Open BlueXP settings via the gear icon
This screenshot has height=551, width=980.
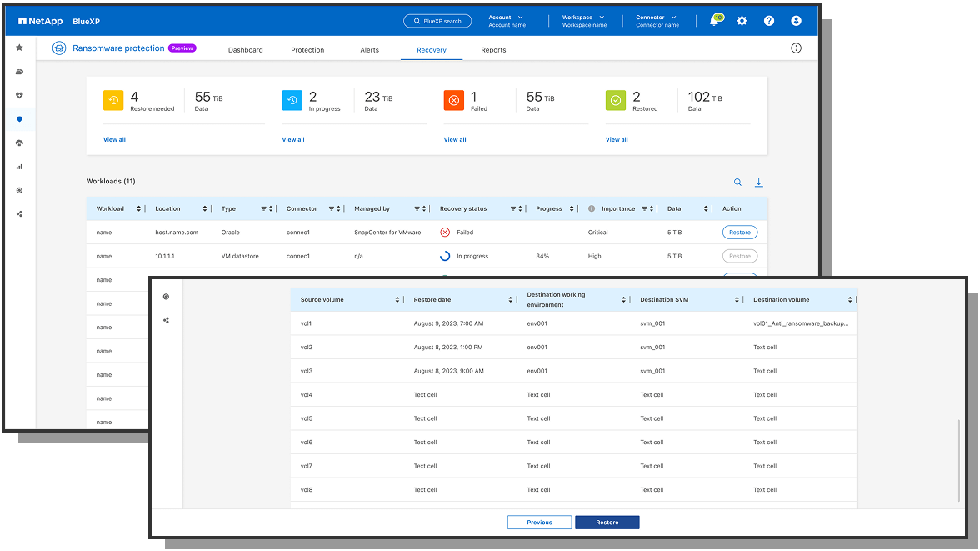click(741, 20)
